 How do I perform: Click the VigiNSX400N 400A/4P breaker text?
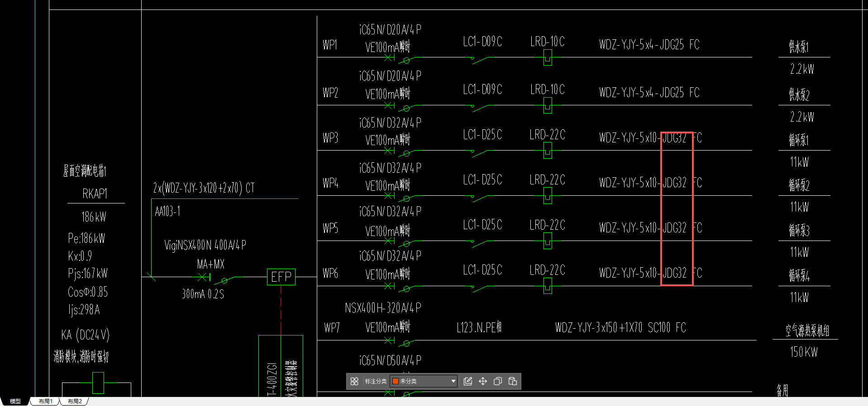[205, 245]
